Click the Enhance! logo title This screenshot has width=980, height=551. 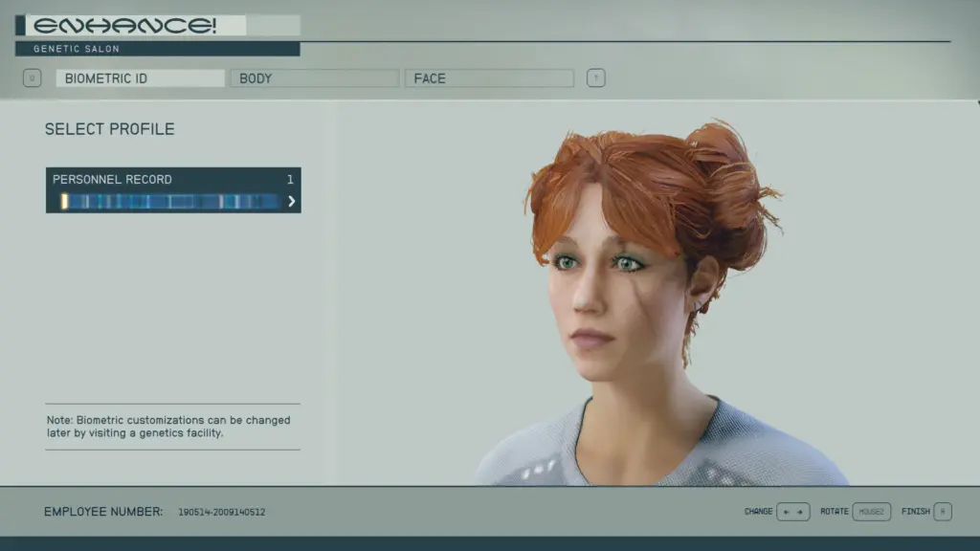click(124, 26)
